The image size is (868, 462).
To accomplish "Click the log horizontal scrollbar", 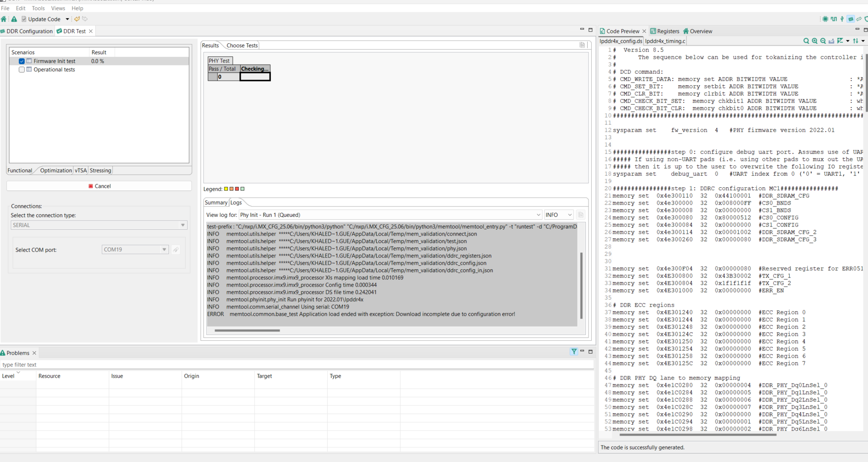I will point(247,330).
